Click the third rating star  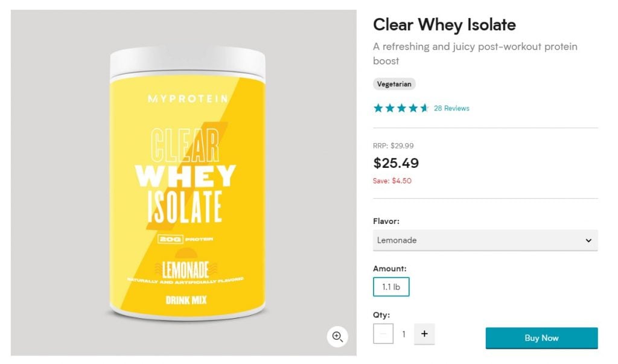pyautogui.click(x=401, y=108)
